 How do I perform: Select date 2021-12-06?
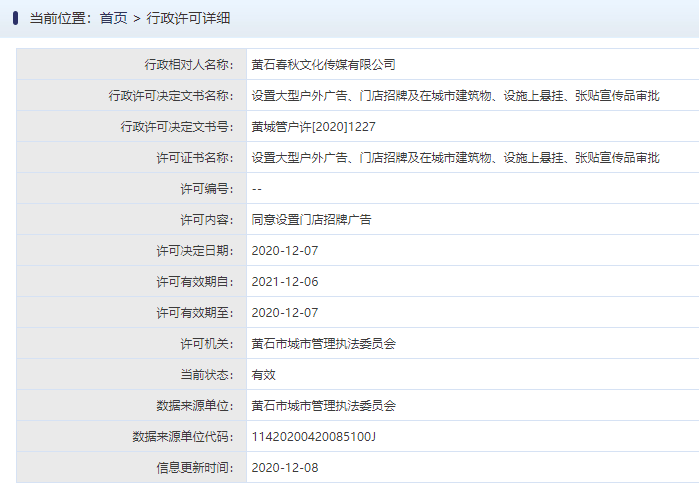[x=285, y=282]
